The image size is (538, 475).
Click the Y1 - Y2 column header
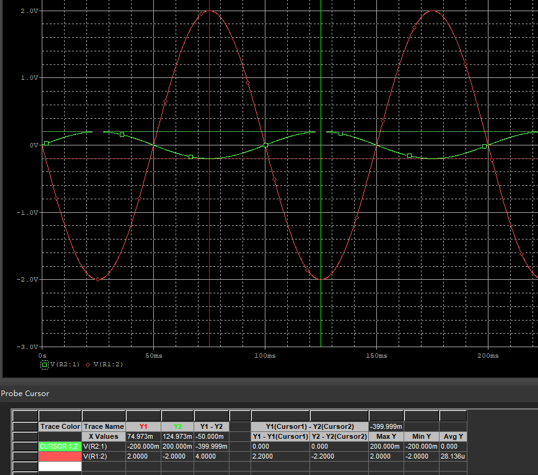point(211,427)
